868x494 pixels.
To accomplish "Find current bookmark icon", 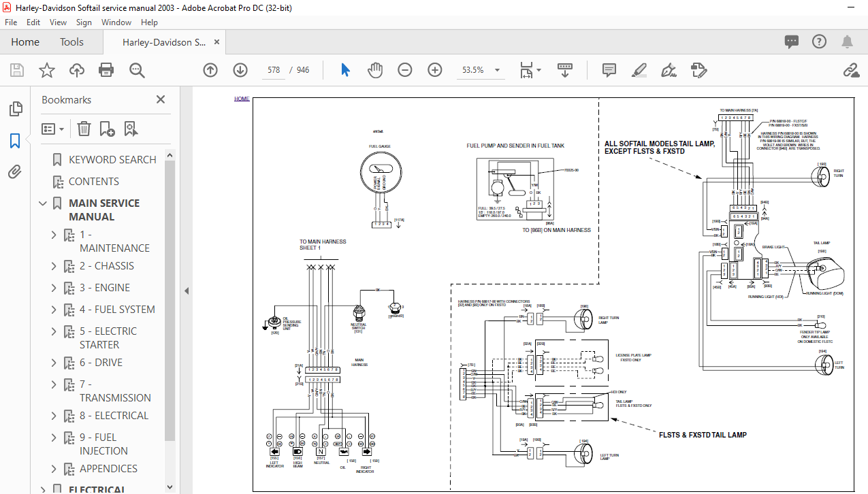I will click(x=131, y=129).
